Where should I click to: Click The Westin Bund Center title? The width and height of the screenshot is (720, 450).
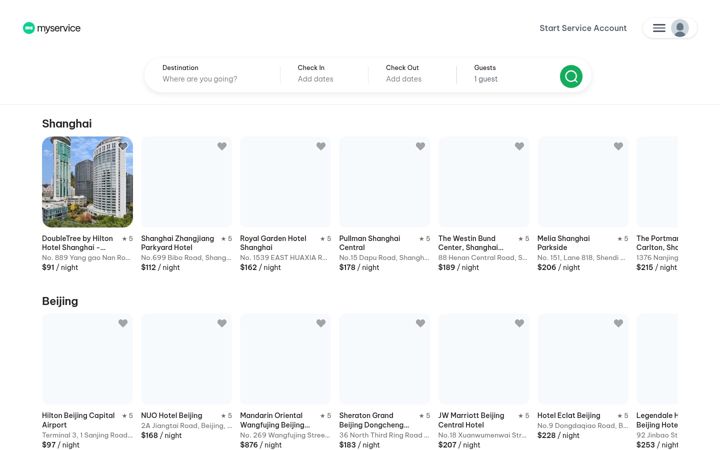(471, 243)
